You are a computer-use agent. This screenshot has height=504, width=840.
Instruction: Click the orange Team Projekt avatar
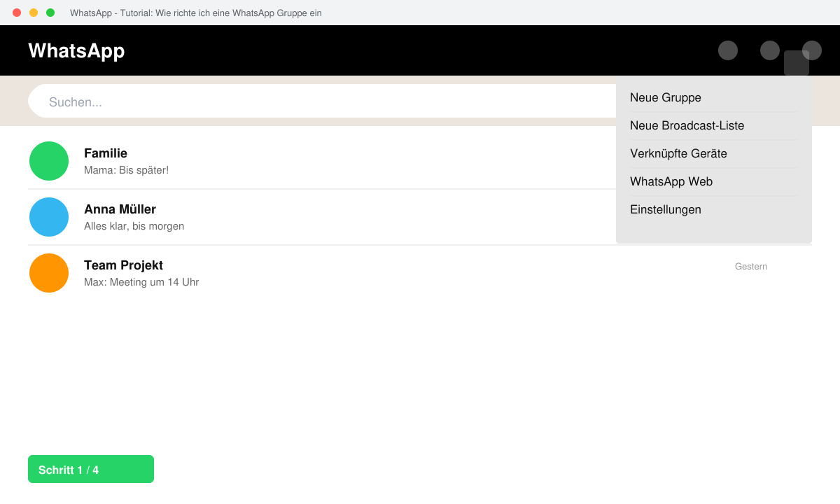(49, 273)
